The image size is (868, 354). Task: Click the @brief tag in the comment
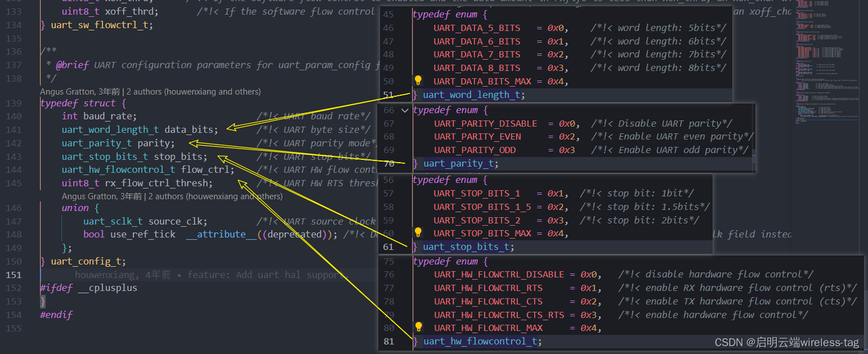73,65
